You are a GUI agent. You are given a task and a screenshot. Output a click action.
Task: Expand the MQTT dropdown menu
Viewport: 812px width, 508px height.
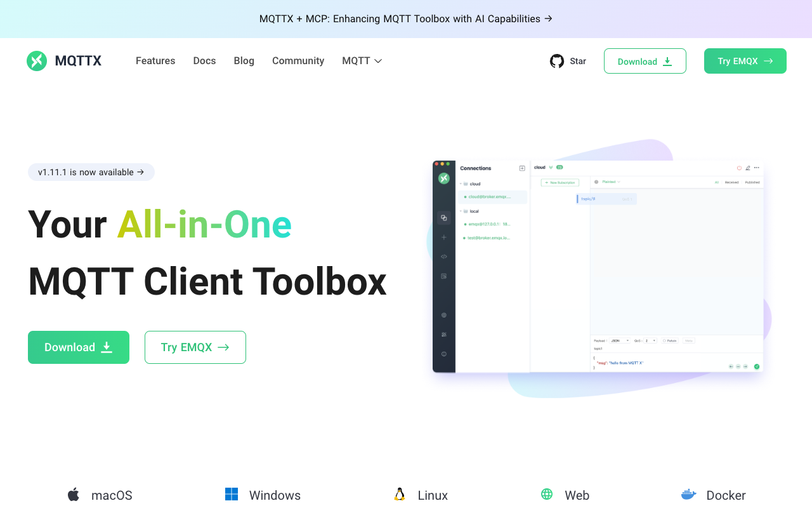click(x=362, y=61)
